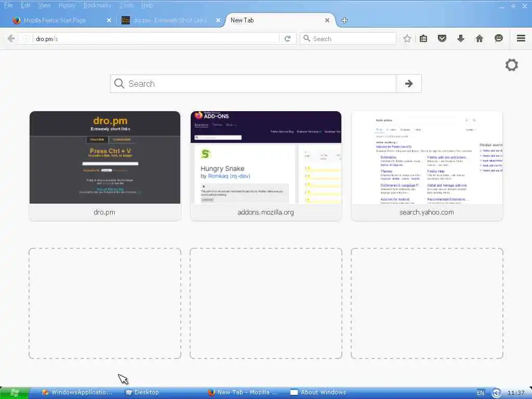Click the chat smiley toolbar icon

coord(498,38)
